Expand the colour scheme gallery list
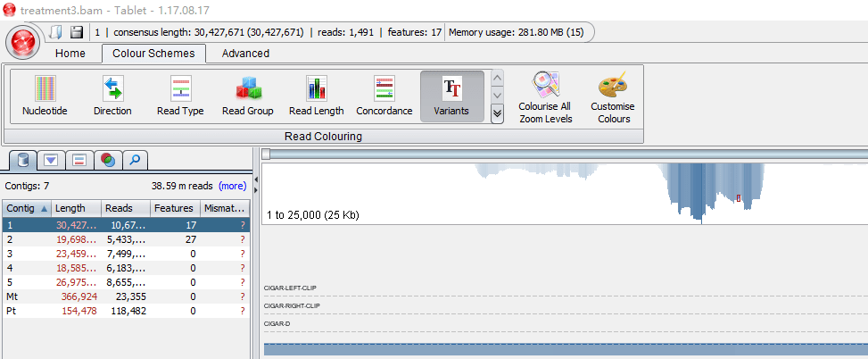The width and height of the screenshot is (868, 359). click(x=497, y=114)
